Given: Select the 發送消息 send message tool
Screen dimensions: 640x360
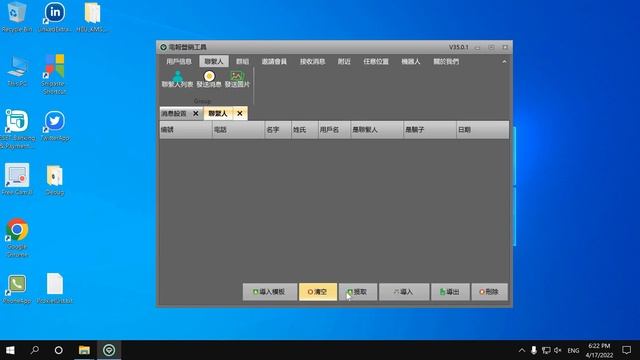Looking at the screenshot, I should (x=209, y=79).
